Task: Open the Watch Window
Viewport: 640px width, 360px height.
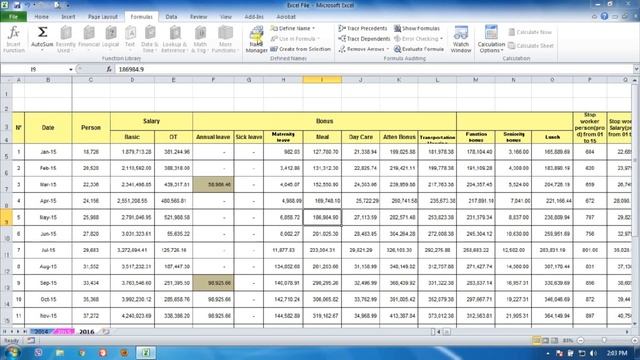Action: pos(461,39)
